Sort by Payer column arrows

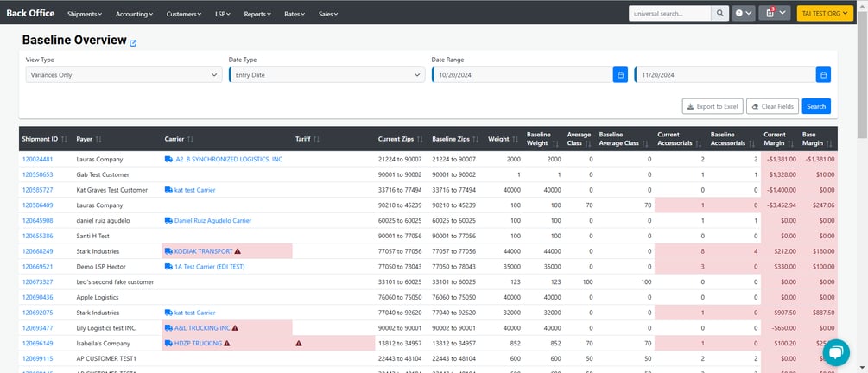click(x=98, y=140)
